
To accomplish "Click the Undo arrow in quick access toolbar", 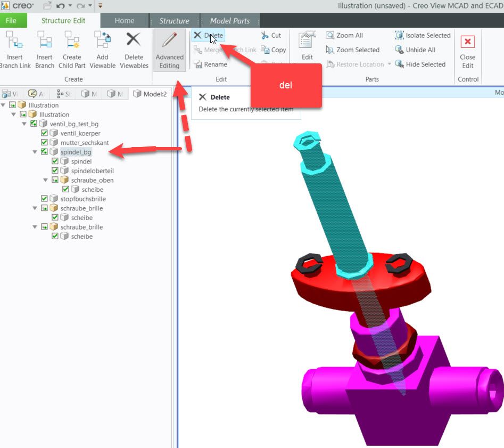I will 60,5.
